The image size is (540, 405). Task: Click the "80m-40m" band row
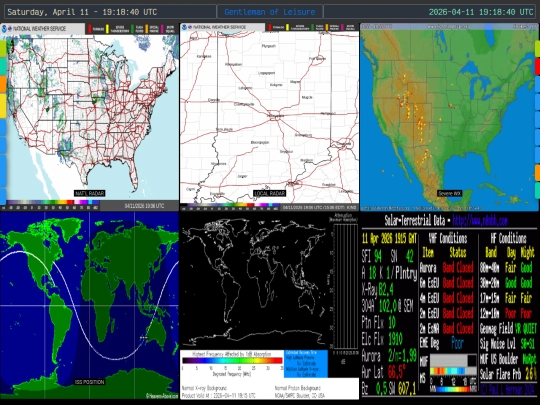[506, 268]
